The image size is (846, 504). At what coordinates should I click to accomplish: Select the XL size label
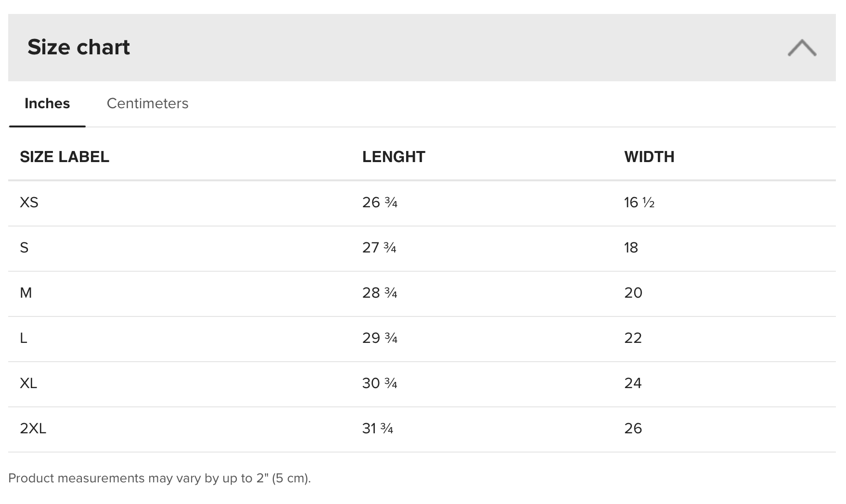(x=28, y=383)
